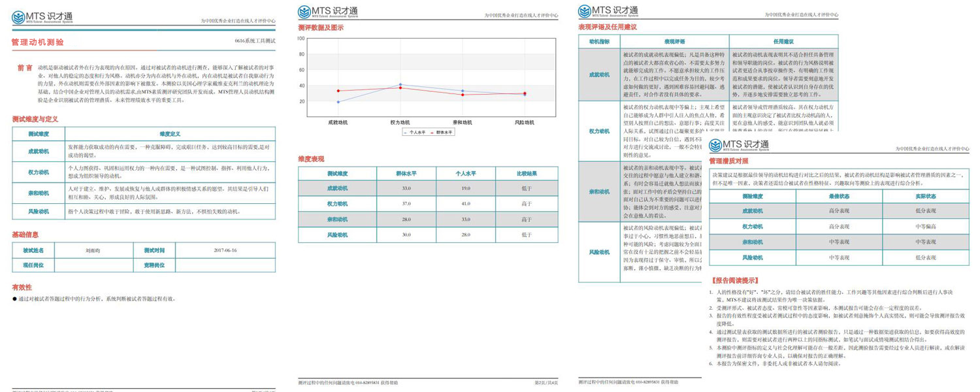Select 风险动机 row in 测试维度与定义 table
This screenshot has height=392, width=980.
click(144, 212)
